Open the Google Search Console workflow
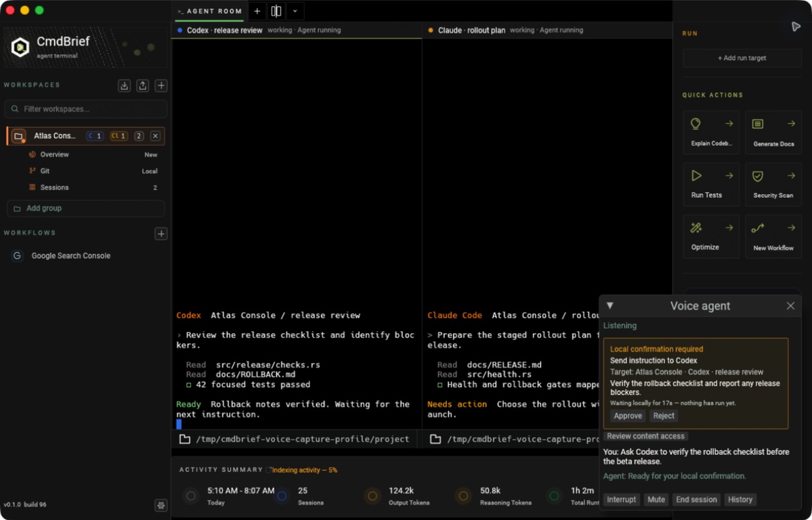The height and width of the screenshot is (520, 812). click(86, 256)
